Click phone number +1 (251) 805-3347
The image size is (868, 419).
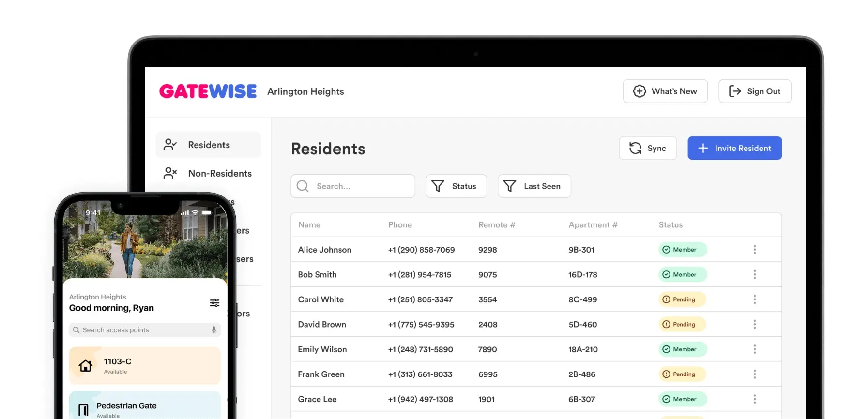[420, 299]
